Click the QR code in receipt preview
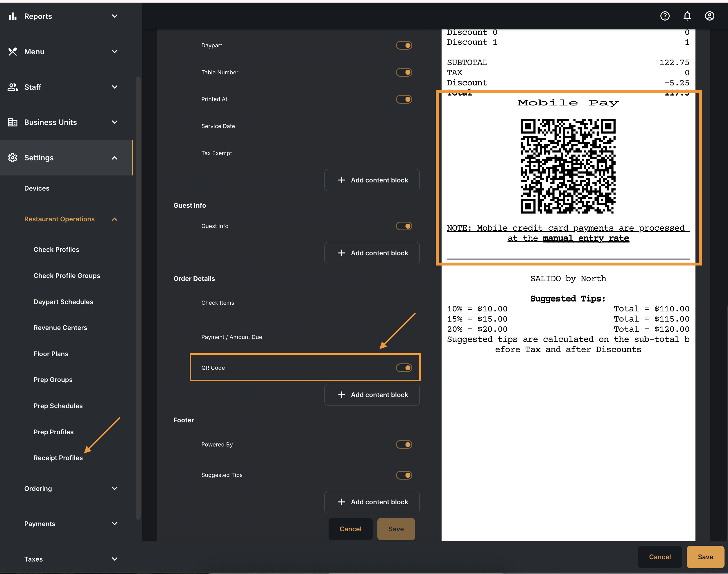Viewport: 728px width, 574px height. [568, 166]
